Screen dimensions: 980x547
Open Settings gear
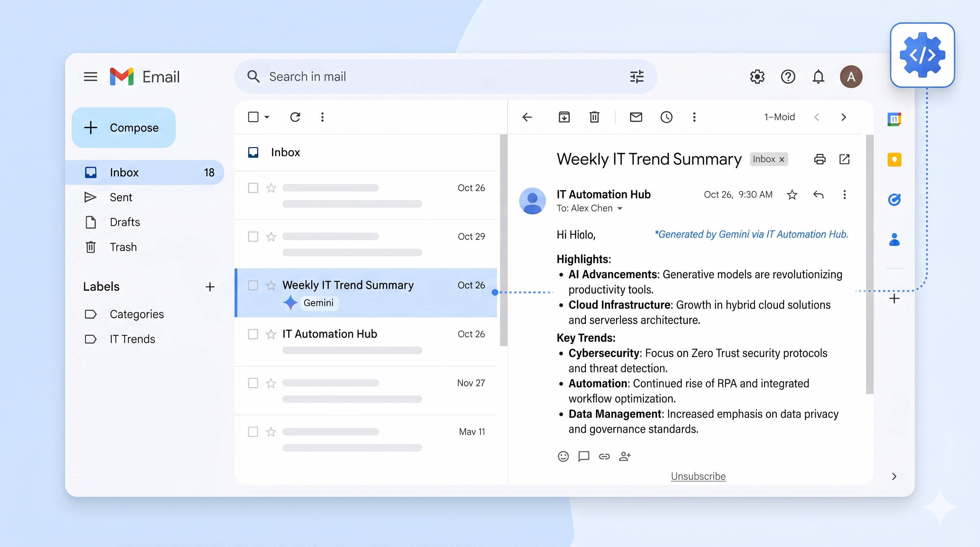757,77
